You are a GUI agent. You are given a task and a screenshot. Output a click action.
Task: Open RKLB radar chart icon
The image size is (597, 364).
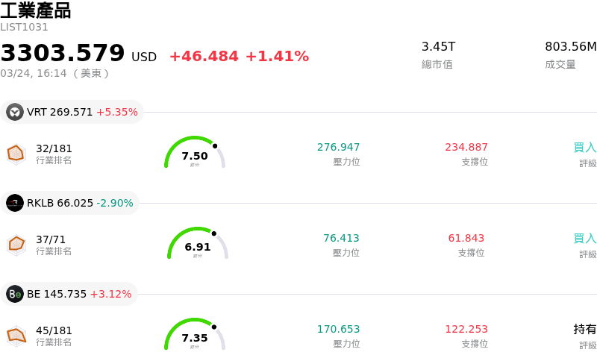pyautogui.click(x=16, y=245)
